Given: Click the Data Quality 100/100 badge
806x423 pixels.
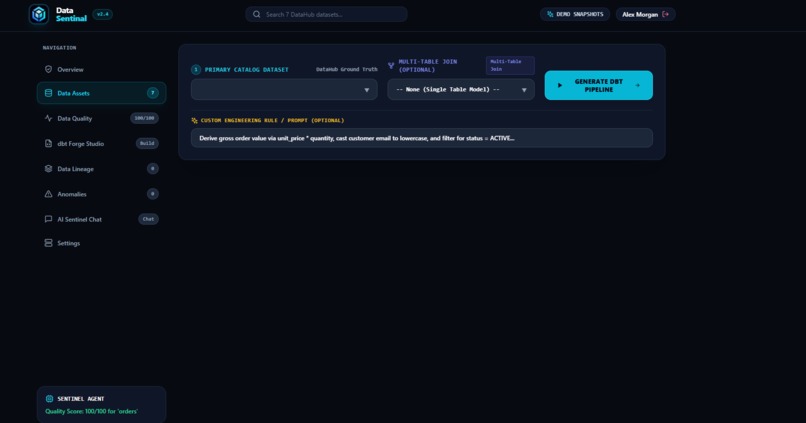Looking at the screenshot, I should click(144, 118).
